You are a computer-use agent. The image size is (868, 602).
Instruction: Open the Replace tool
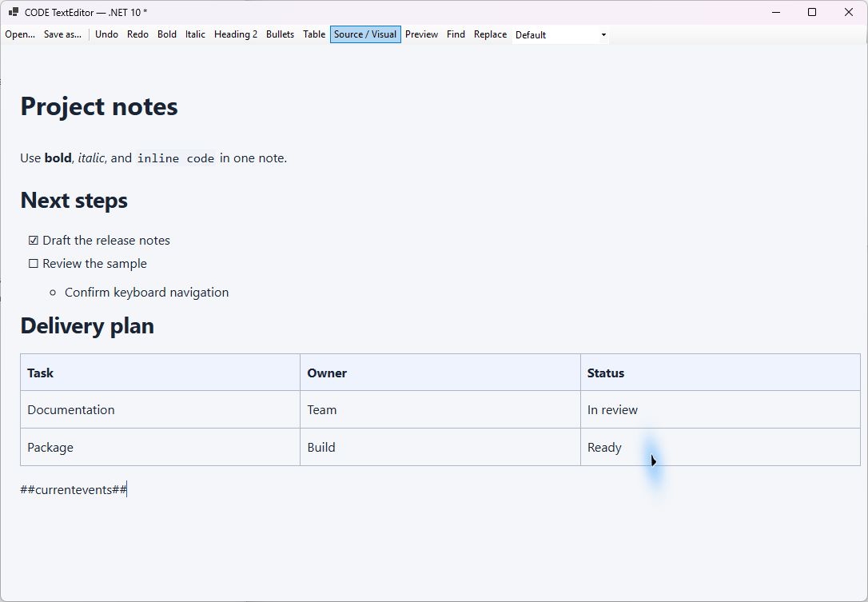tap(490, 34)
